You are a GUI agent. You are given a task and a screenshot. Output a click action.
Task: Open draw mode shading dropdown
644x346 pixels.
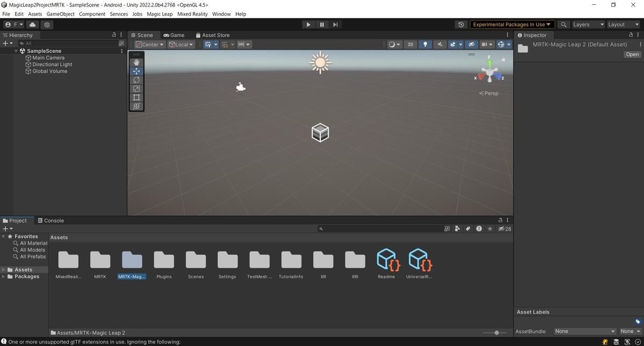[x=394, y=45]
